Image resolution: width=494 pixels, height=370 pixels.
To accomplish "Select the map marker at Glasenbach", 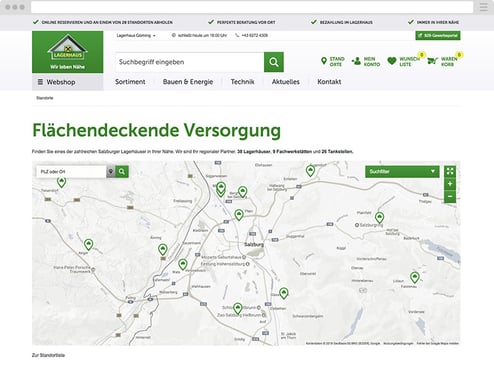I will [284, 293].
